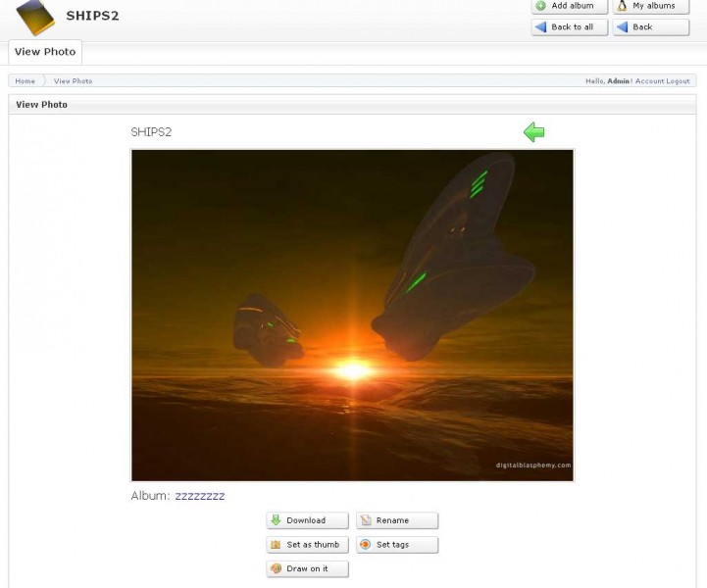
Task: Click the SHIPS2 spaceship photo
Action: pyautogui.click(x=352, y=316)
